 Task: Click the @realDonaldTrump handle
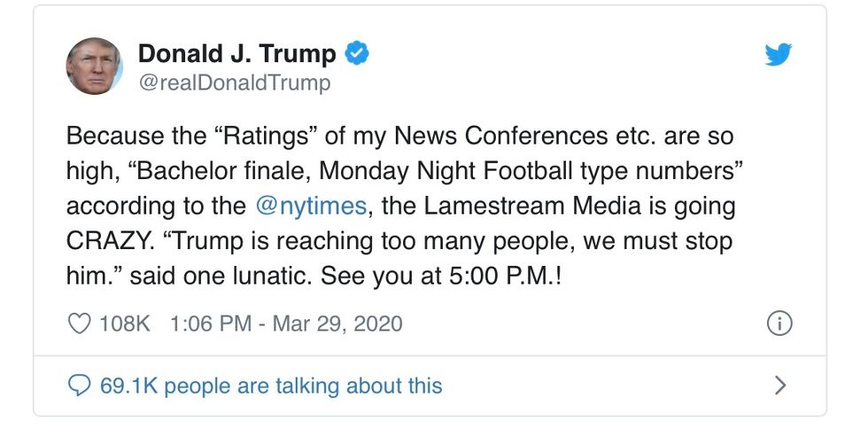pyautogui.click(x=233, y=83)
